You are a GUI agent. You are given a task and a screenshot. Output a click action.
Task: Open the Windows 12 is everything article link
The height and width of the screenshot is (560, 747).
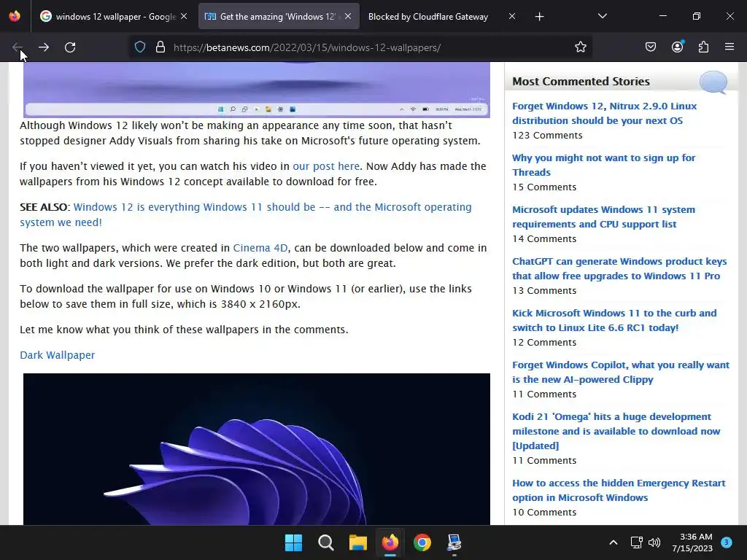point(245,215)
